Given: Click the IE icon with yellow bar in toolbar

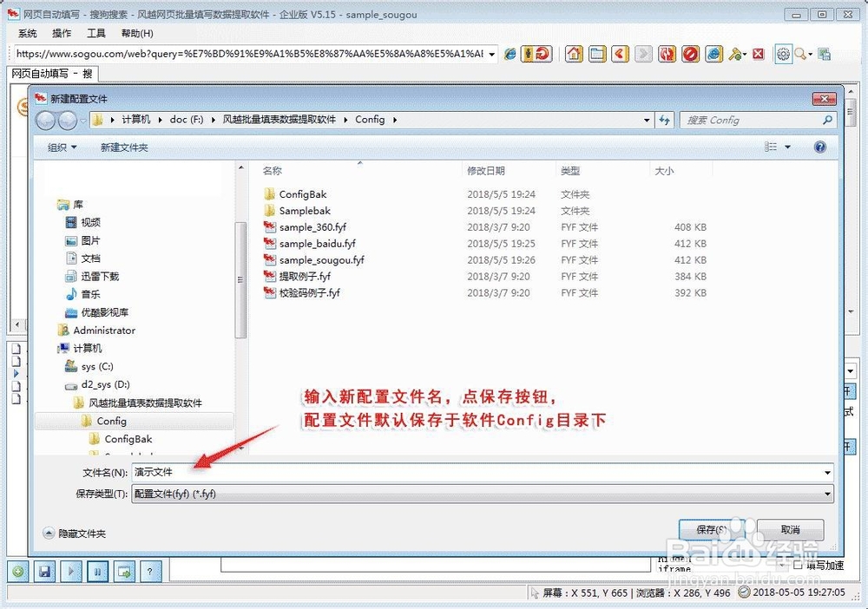Looking at the screenshot, I should [x=713, y=54].
